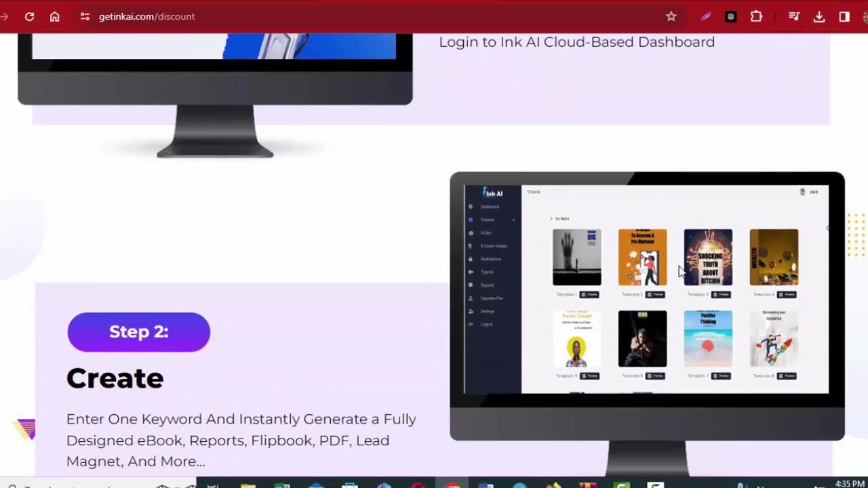Viewport: 868px width, 488px height.
Task: Preview Template 6
Action: 656,376
